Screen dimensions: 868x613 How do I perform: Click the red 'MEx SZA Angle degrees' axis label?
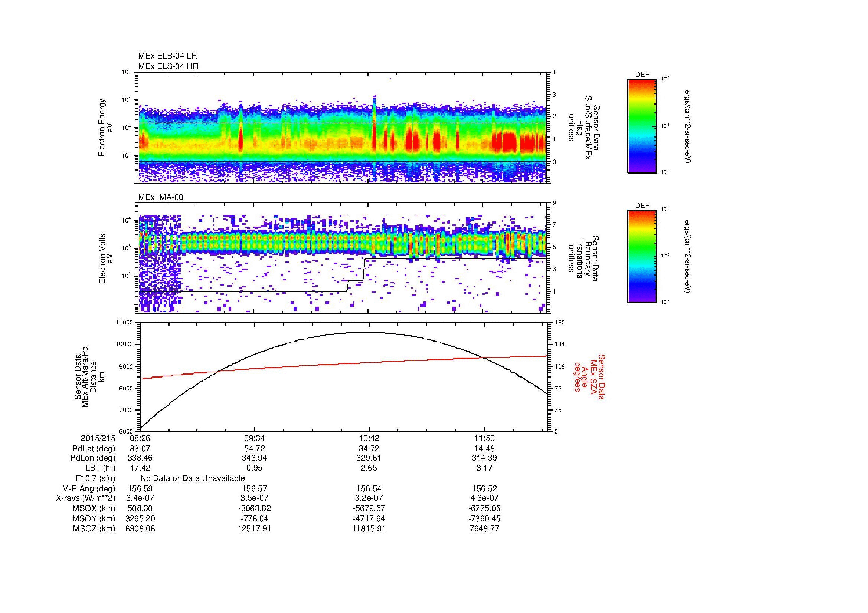[589, 376]
